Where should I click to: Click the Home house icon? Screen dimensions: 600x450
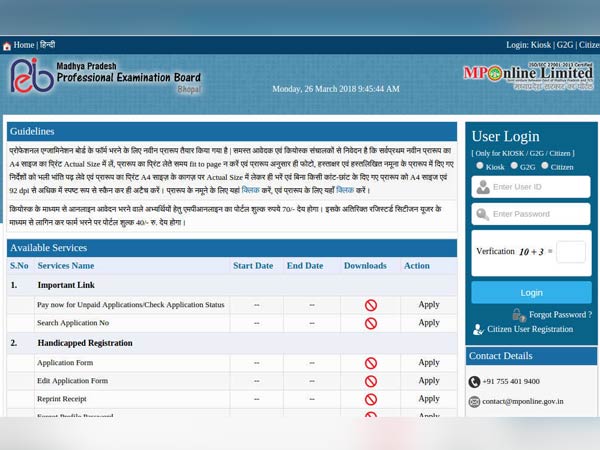(x=7, y=46)
